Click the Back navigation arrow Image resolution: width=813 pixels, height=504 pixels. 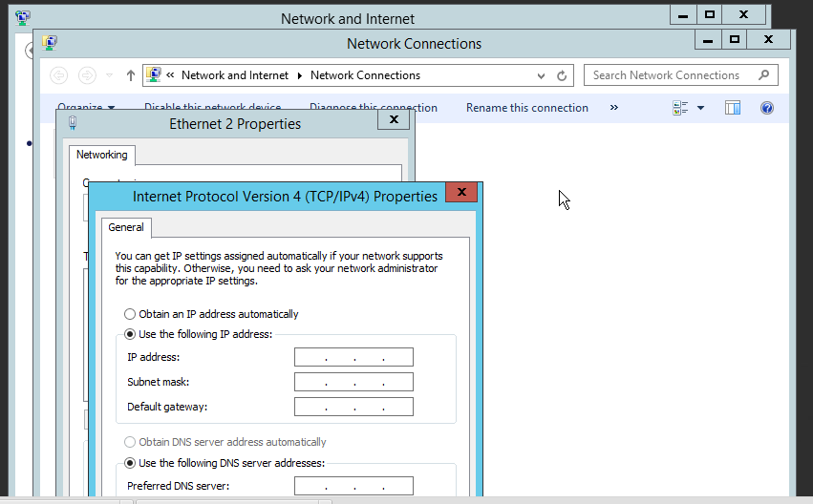pos(58,75)
